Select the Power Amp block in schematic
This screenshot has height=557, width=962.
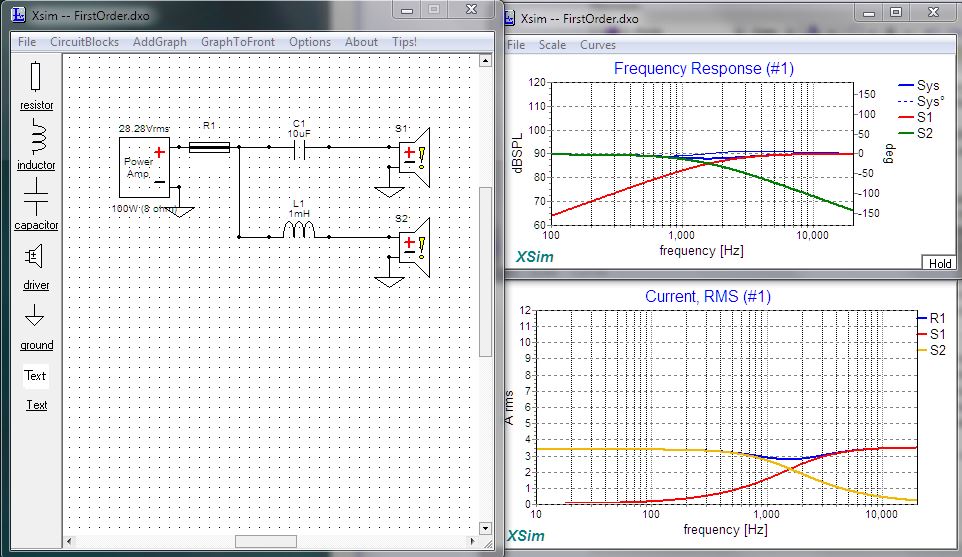144,167
